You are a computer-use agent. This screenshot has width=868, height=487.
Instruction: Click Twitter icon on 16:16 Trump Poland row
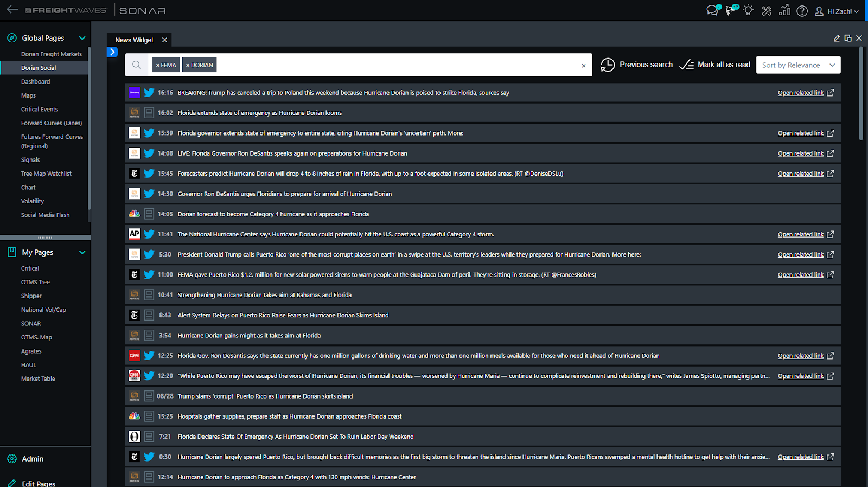149,93
